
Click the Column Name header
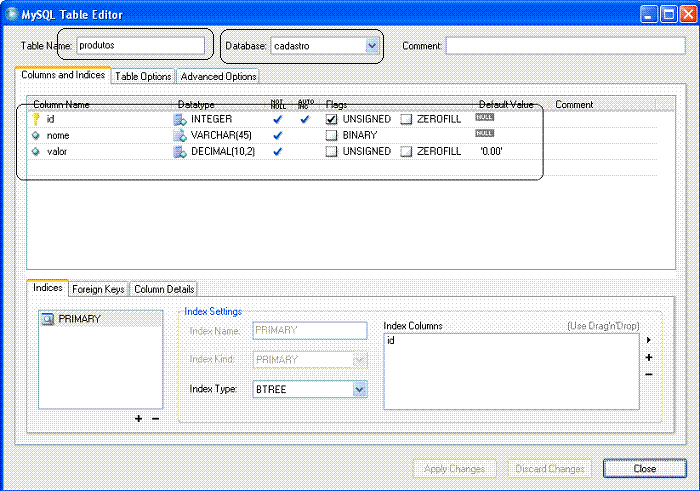click(x=61, y=104)
